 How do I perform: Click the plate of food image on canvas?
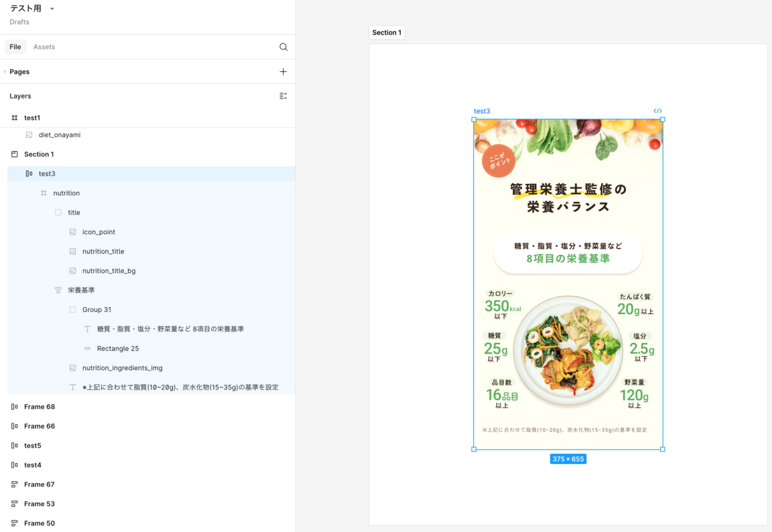568,351
